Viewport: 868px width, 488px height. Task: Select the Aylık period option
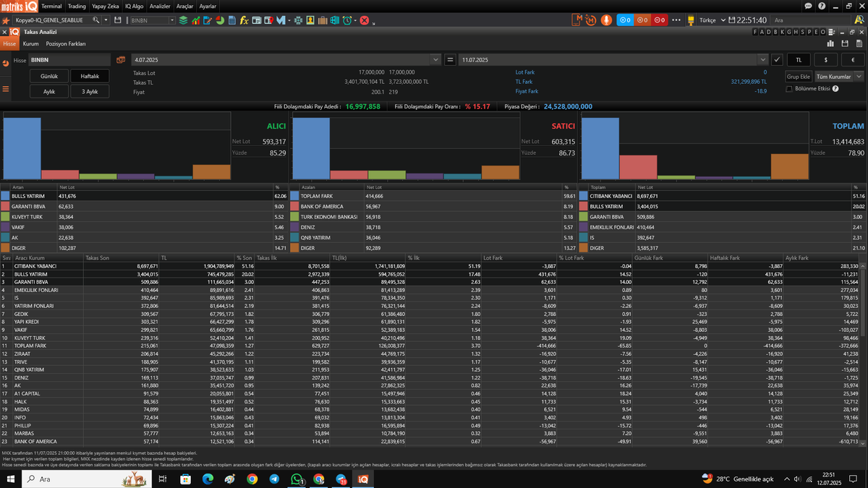(49, 92)
